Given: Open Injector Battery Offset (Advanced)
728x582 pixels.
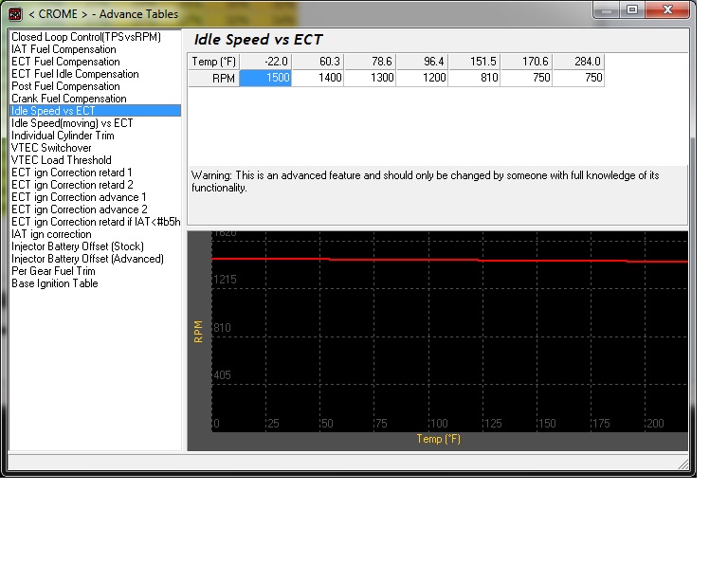Looking at the screenshot, I should [87, 259].
